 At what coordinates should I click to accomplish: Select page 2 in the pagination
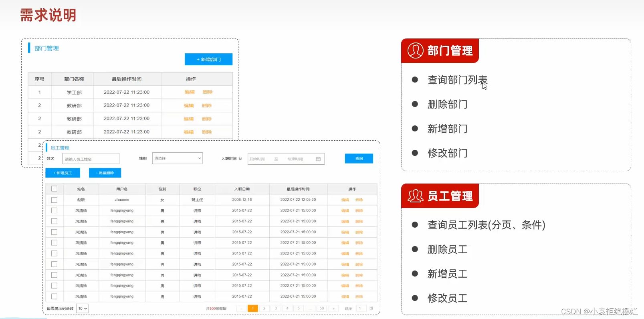[x=264, y=309]
